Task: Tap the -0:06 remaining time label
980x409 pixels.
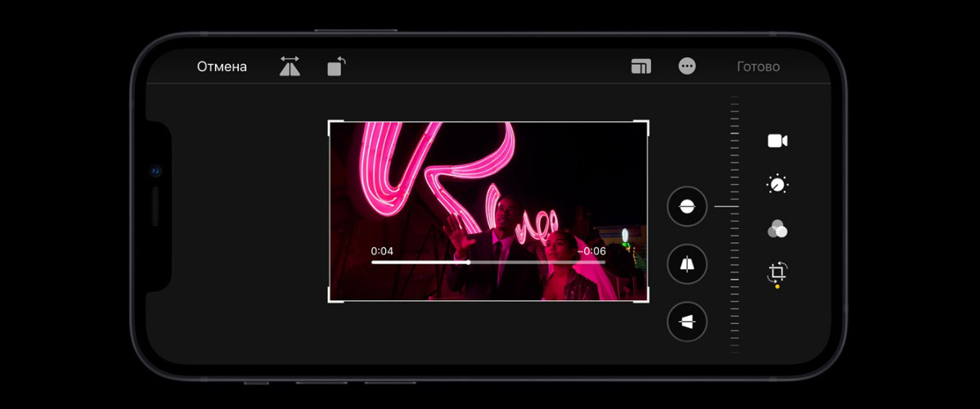Action: [x=591, y=251]
